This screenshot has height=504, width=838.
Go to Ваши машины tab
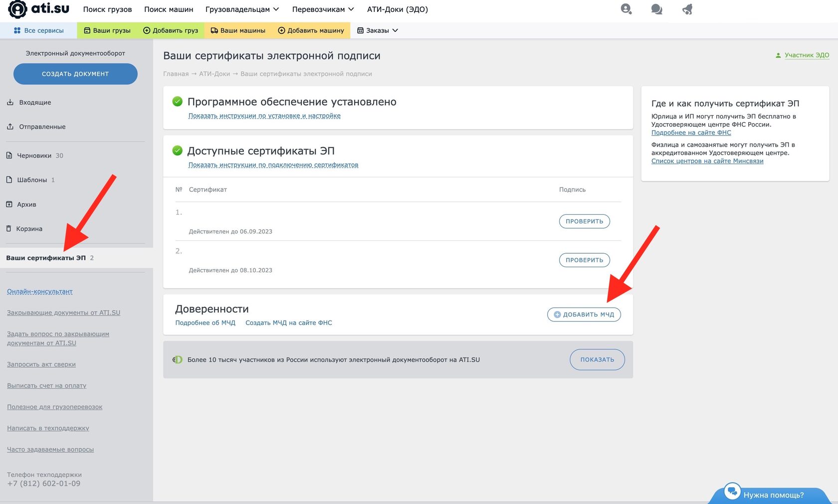tap(238, 30)
